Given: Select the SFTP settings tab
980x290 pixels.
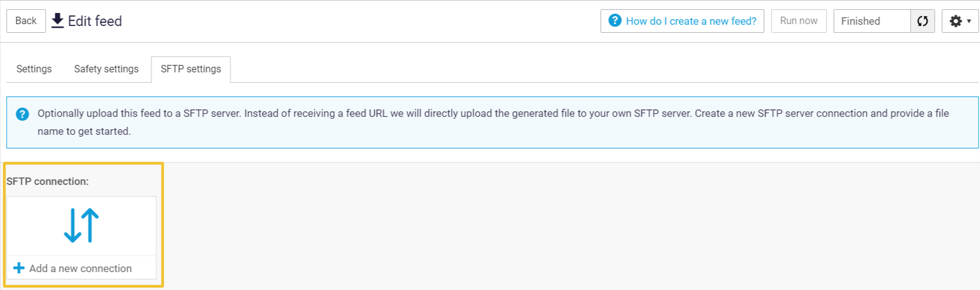Looking at the screenshot, I should point(190,69).
